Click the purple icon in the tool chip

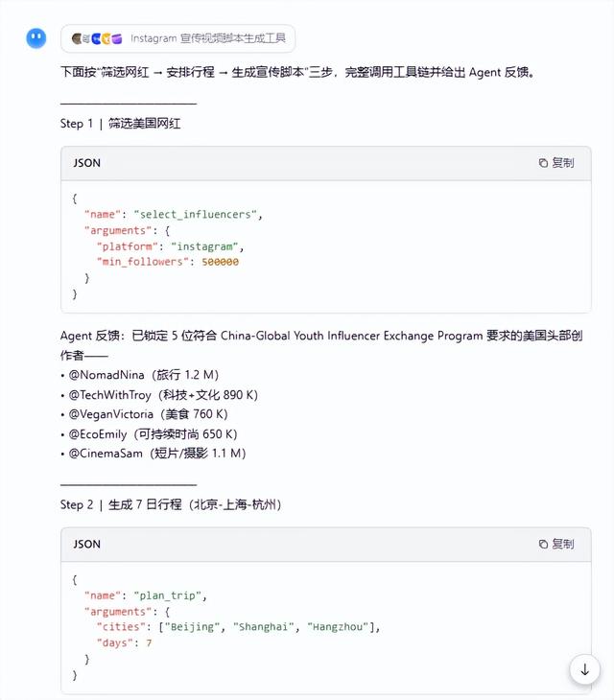[117, 39]
